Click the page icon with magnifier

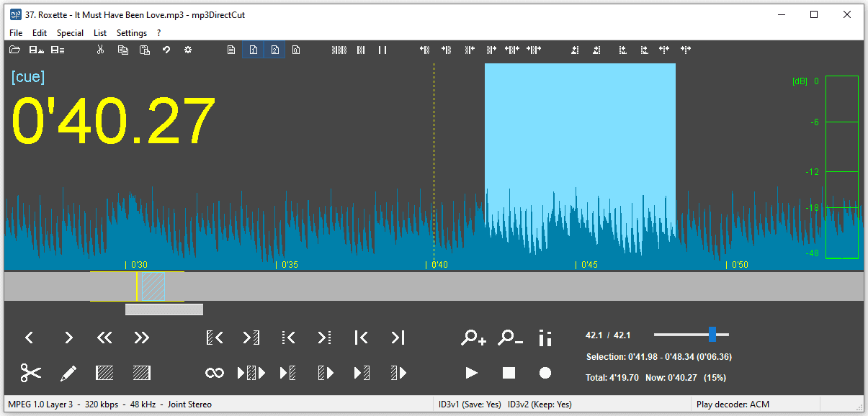click(x=296, y=50)
